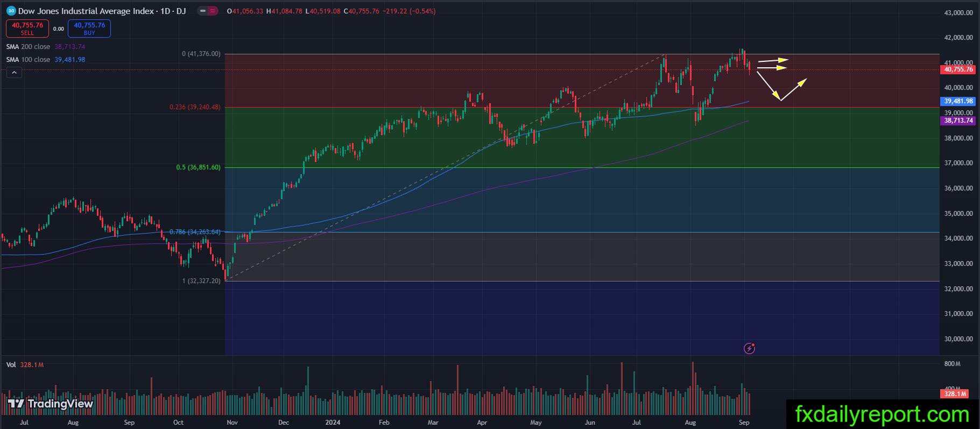Screen dimensions: 980x429
Task: Click the daily change −219.22 (−0.54%)
Action: coord(409,11)
